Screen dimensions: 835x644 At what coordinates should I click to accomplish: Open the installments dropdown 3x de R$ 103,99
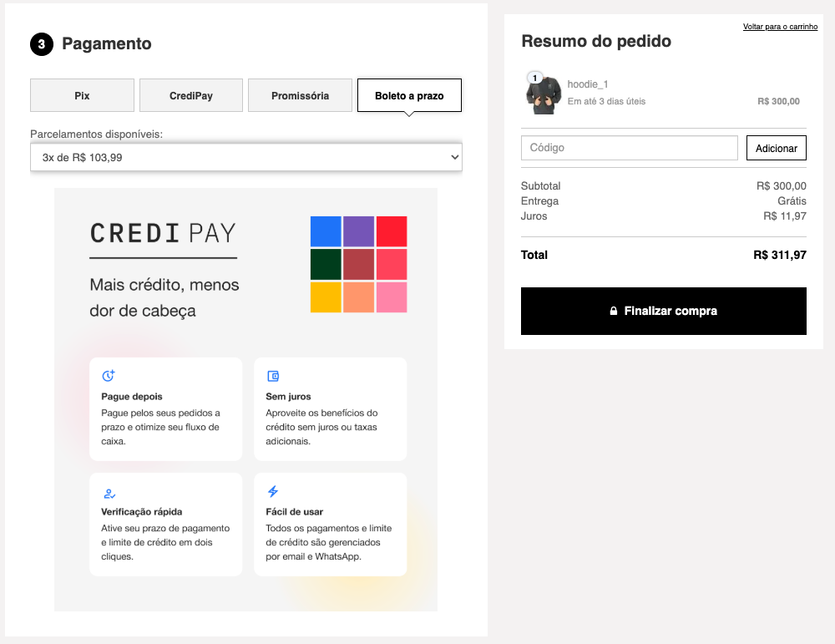coord(246,157)
